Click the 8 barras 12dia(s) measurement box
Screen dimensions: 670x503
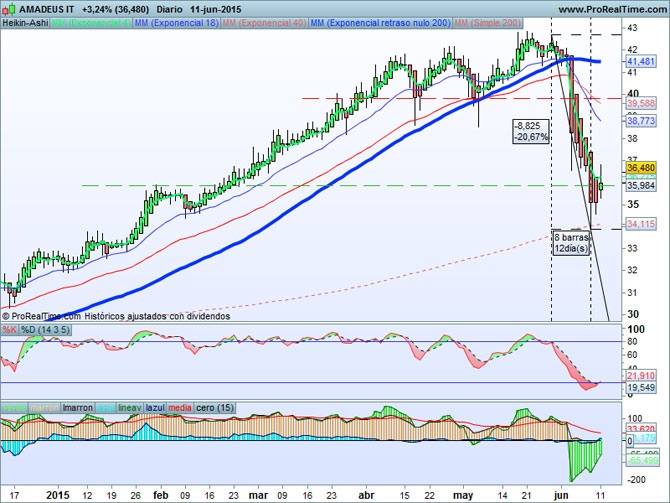pyautogui.click(x=571, y=243)
